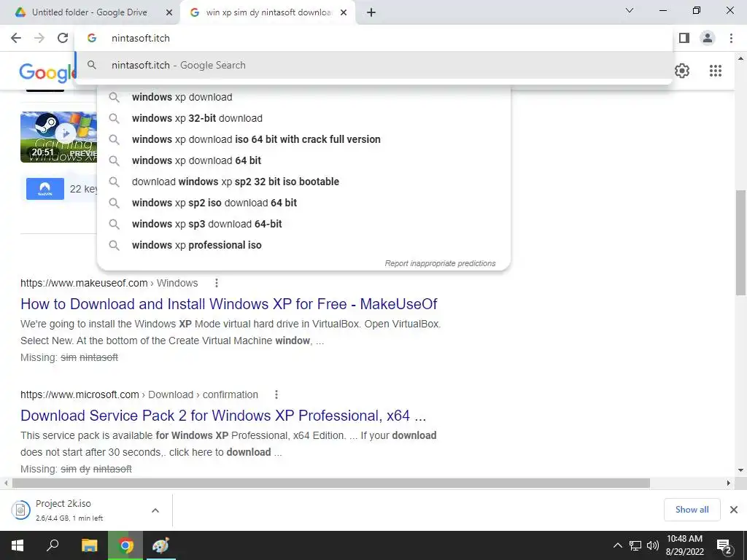The width and height of the screenshot is (747, 560).
Task: Open File Explorer from the taskbar
Action: (89, 545)
